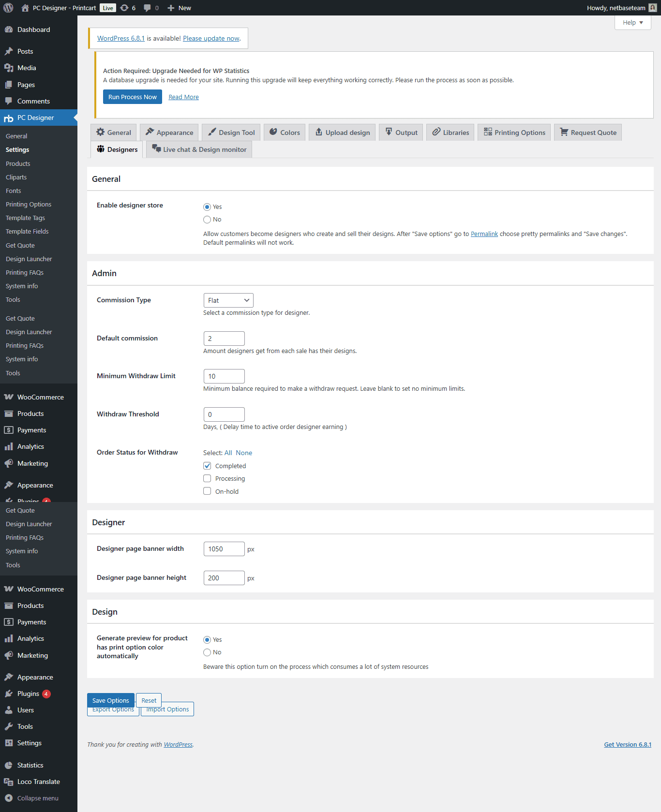Open the Dashboard menu icon
661x812 pixels.
coord(9,30)
